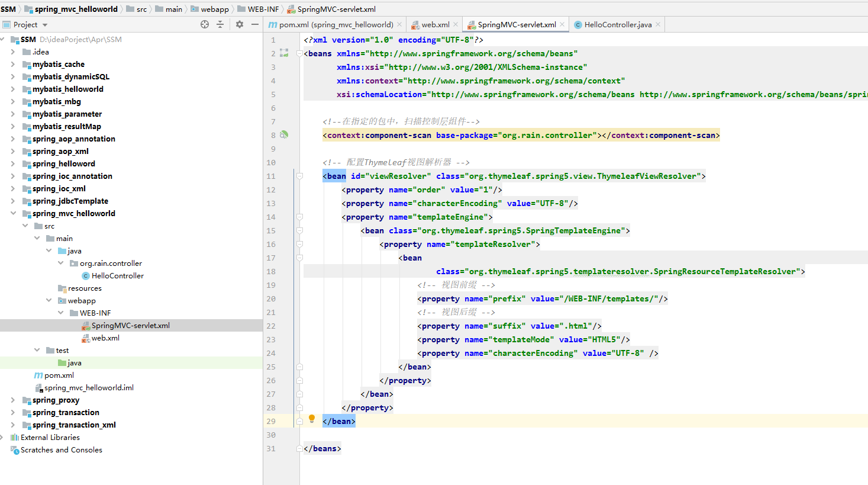Screen dimensions: 868x485
Task: Collapse the src folder in tree
Action: pyautogui.click(x=25, y=226)
